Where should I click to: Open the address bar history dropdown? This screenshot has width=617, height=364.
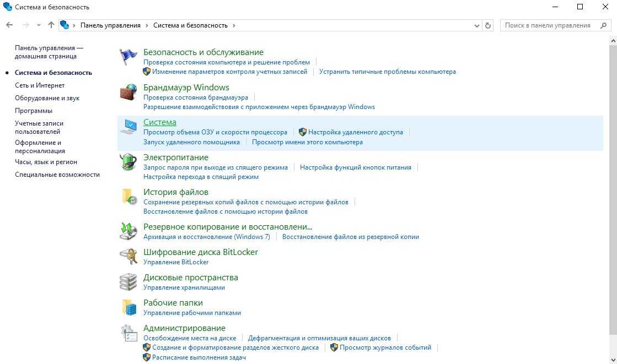[477, 25]
